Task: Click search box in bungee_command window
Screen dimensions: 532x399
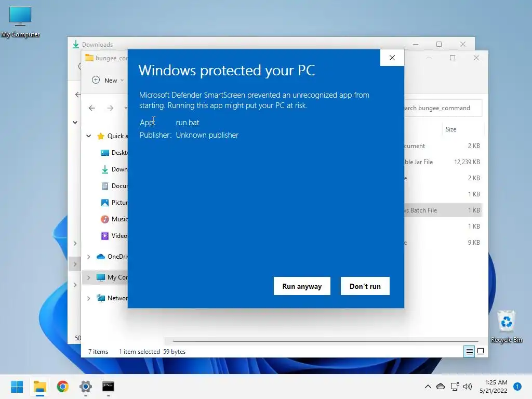Action: (443, 108)
